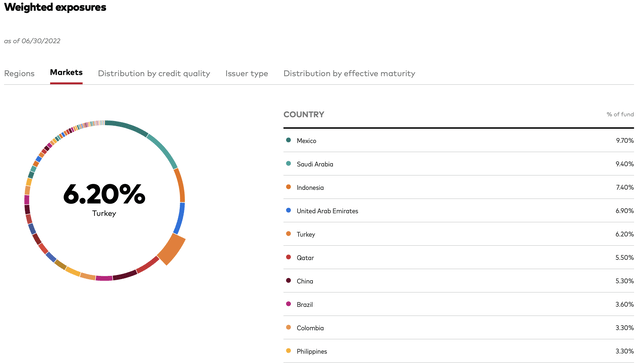Select the Brazil row label

(304, 305)
